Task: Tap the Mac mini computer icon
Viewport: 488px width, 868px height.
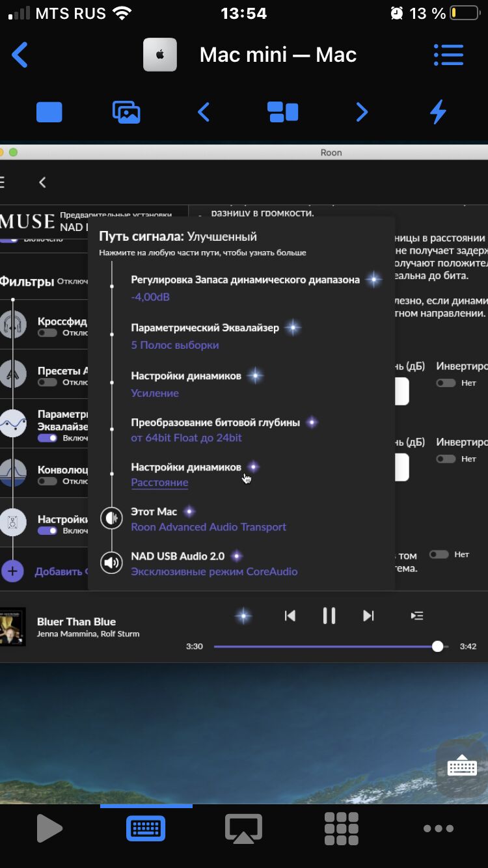Action: point(160,55)
